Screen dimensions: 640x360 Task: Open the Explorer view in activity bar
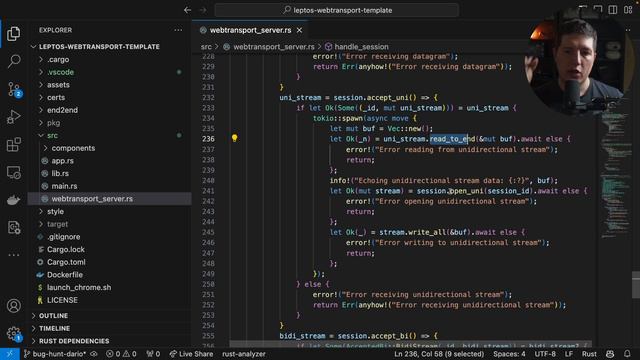pyautogui.click(x=13, y=33)
